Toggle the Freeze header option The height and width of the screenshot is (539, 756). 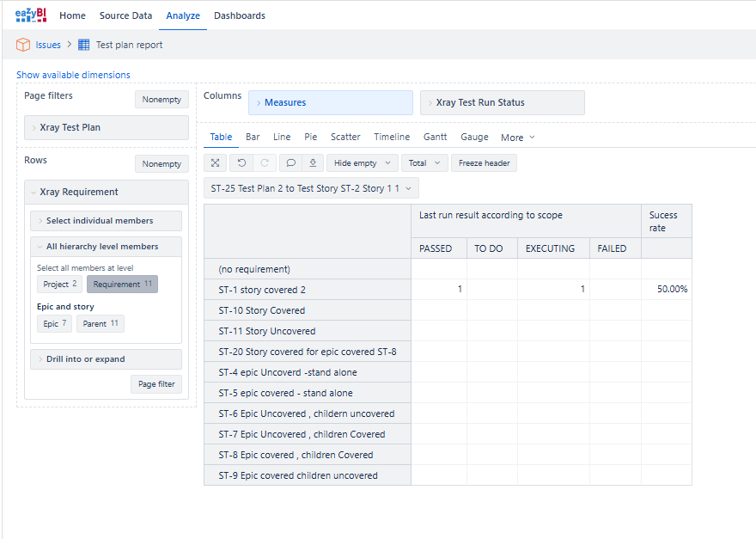tap(484, 163)
